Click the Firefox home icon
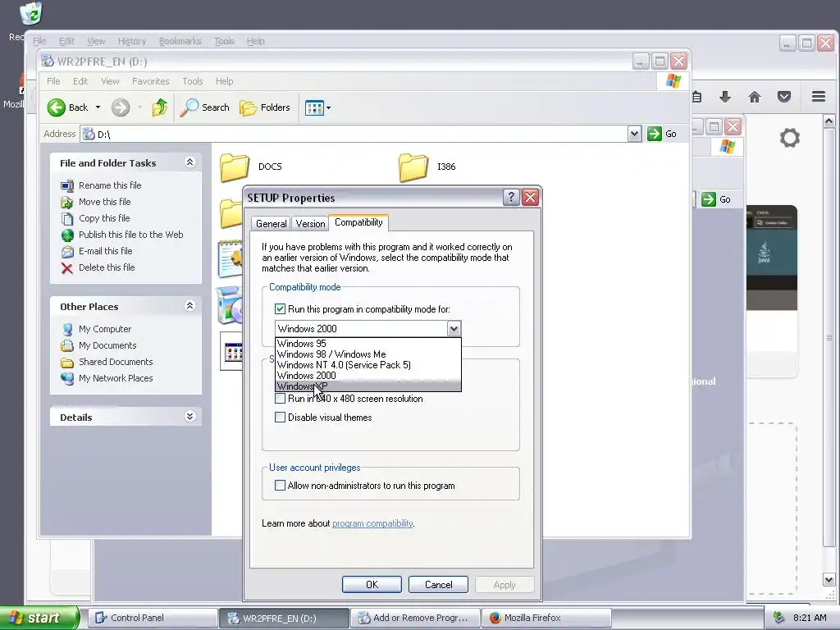Viewport: 840px width, 630px height. pos(755,97)
